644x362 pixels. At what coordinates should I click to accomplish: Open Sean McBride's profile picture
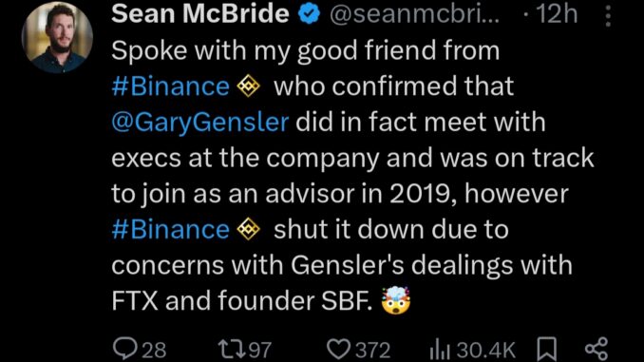point(57,37)
